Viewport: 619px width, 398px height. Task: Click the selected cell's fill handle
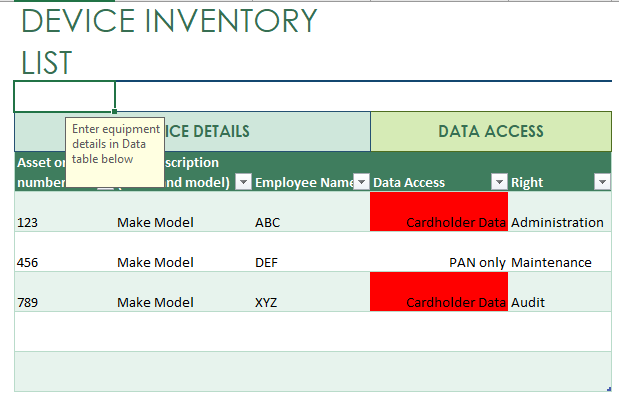click(x=114, y=112)
